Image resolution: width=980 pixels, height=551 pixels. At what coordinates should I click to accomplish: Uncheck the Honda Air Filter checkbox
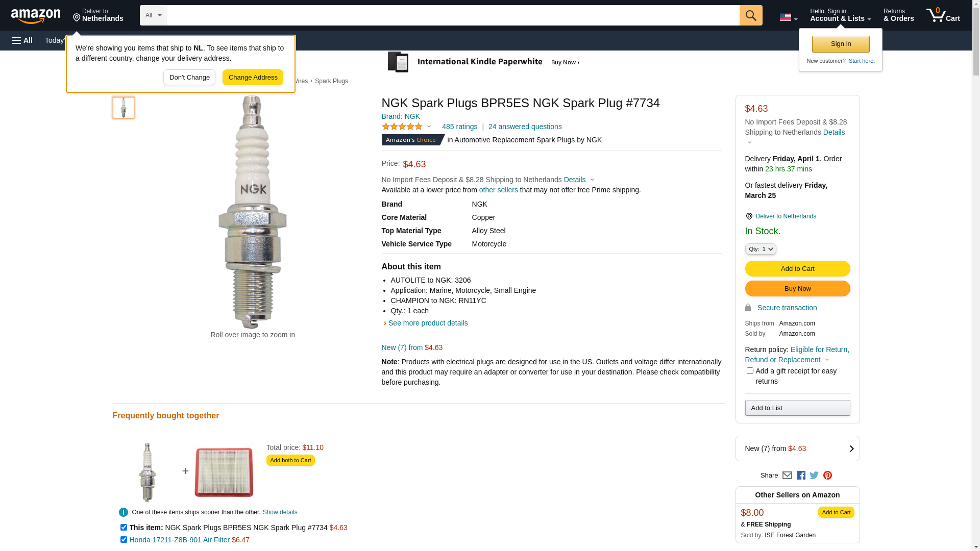[124, 540]
